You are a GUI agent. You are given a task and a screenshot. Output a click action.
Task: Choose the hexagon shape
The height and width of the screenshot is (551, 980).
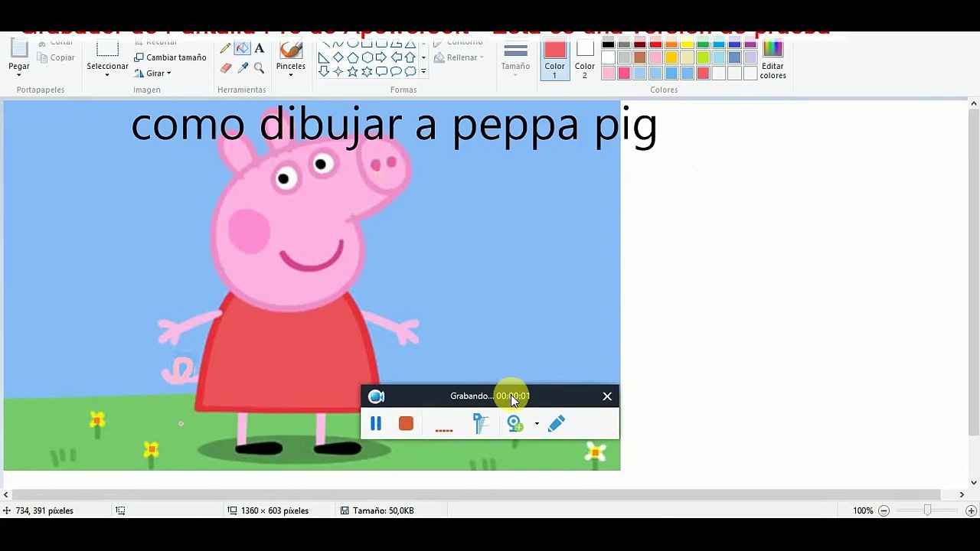(367, 57)
